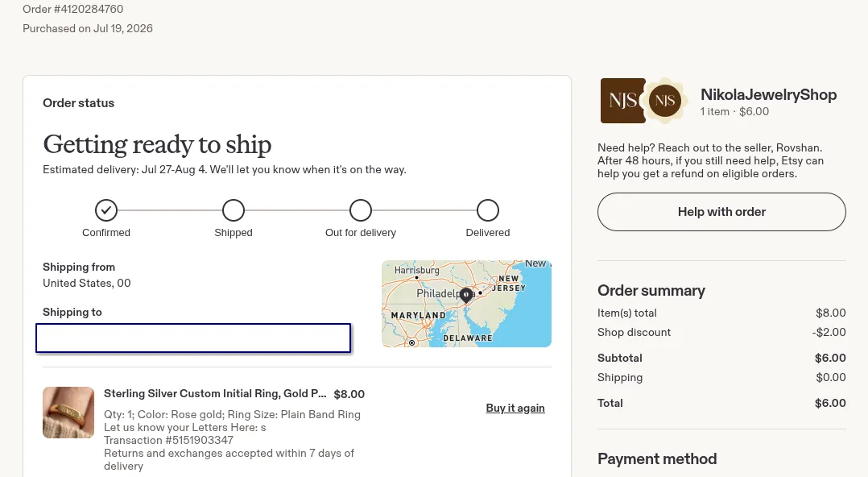
Task: Click the Getting ready to ship heading
Action: [157, 144]
